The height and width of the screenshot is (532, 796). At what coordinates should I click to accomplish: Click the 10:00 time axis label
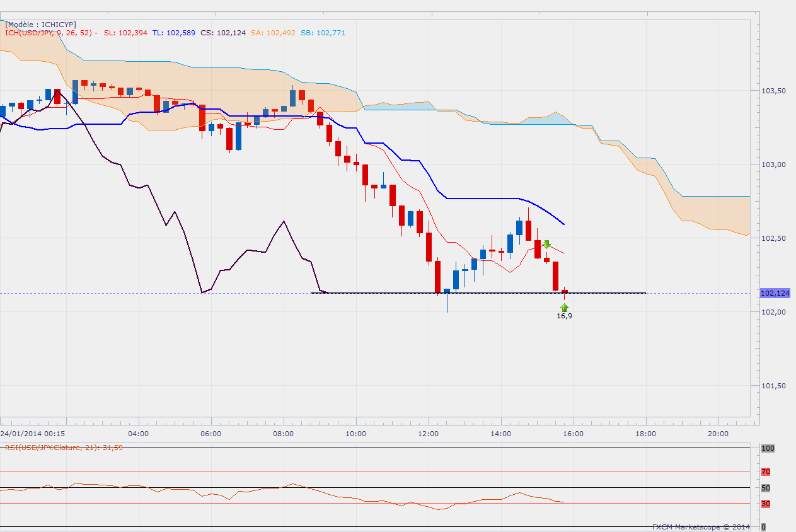point(355,434)
